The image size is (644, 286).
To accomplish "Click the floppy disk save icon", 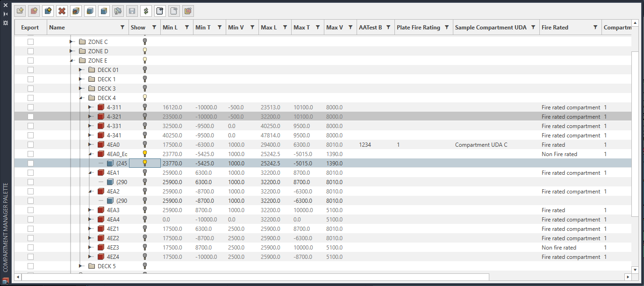I will (132, 11).
